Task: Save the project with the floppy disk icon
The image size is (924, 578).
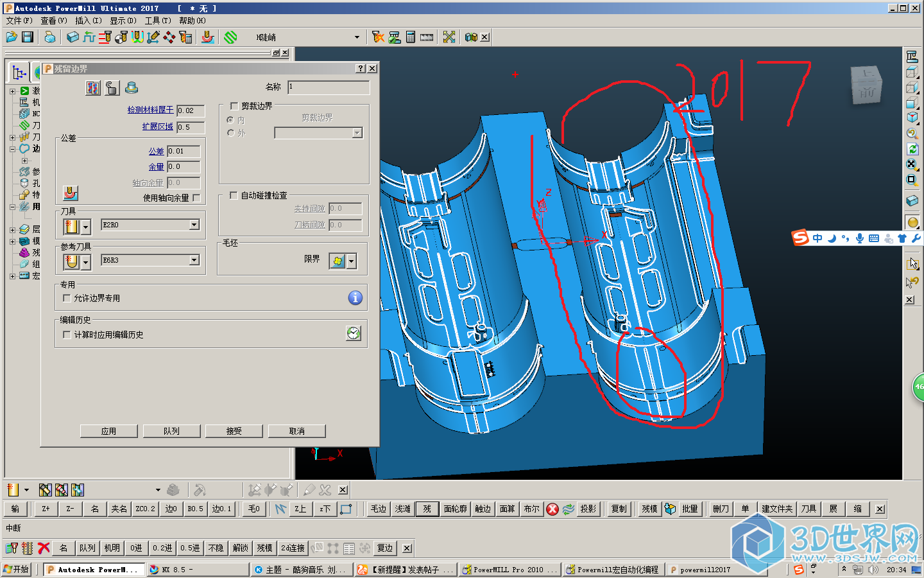Action: [27, 37]
